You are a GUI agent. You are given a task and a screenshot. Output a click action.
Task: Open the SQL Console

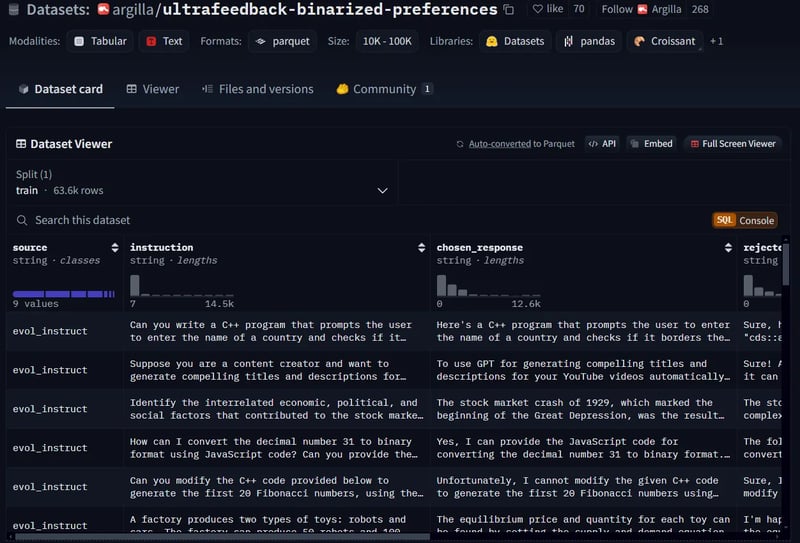click(745, 220)
